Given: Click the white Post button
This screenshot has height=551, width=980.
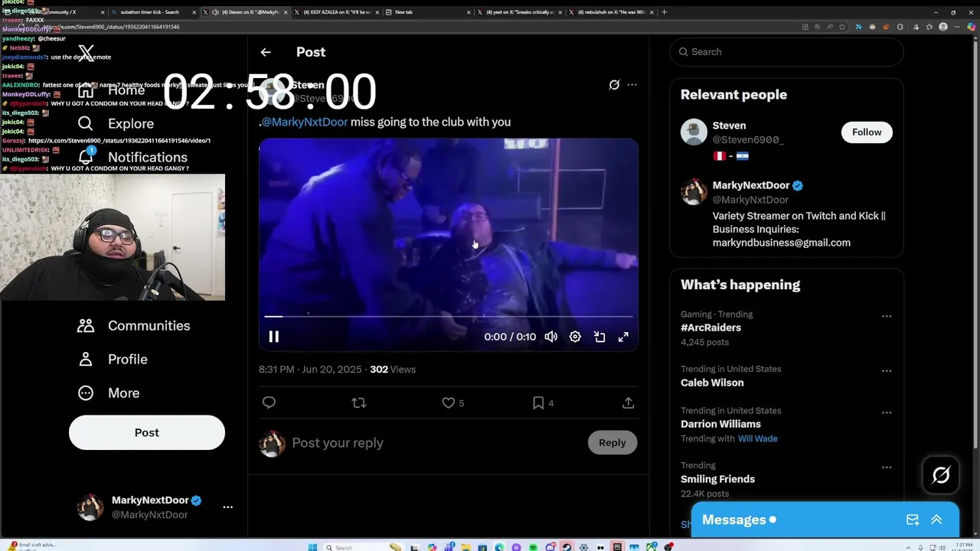Looking at the screenshot, I should (x=147, y=432).
